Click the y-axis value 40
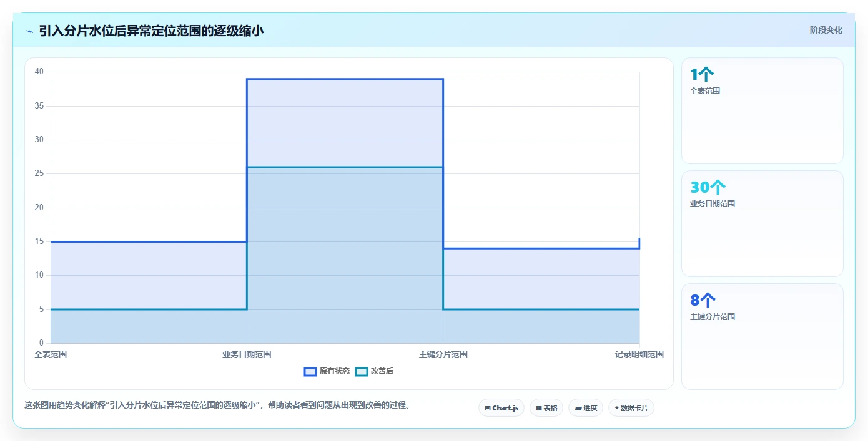The height and width of the screenshot is (441, 868). click(x=39, y=72)
